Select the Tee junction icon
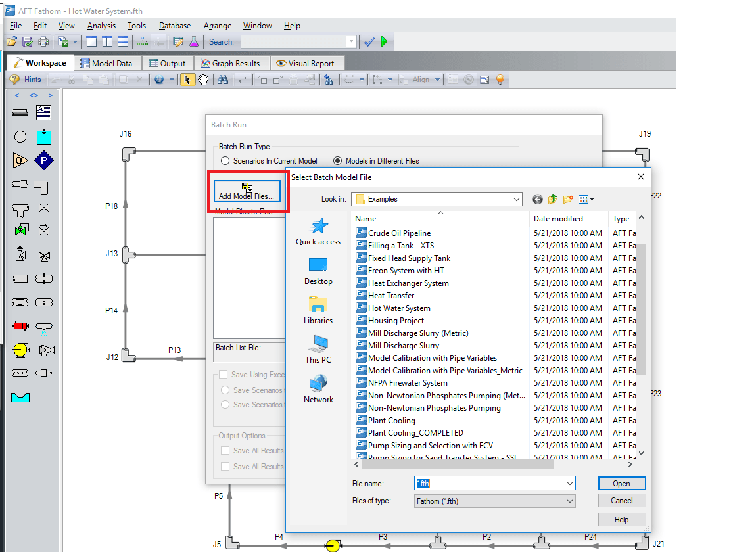Screen dimensions: 756x552 coord(20,210)
